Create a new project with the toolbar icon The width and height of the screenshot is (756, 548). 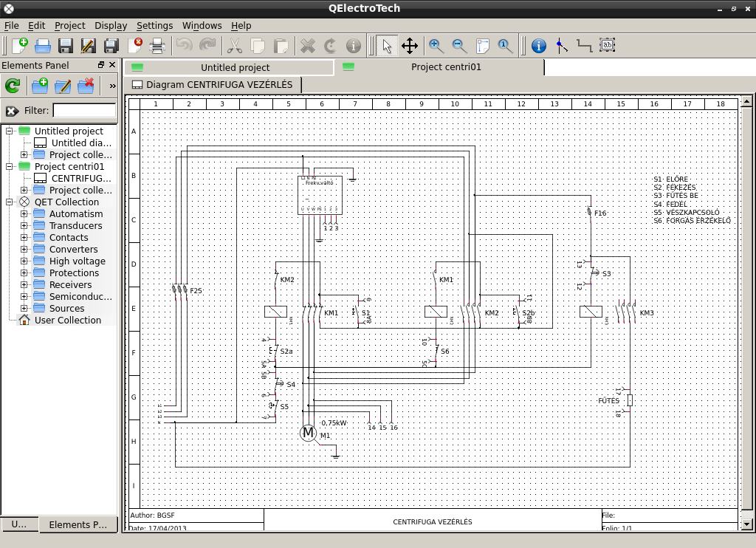pyautogui.click(x=19, y=46)
